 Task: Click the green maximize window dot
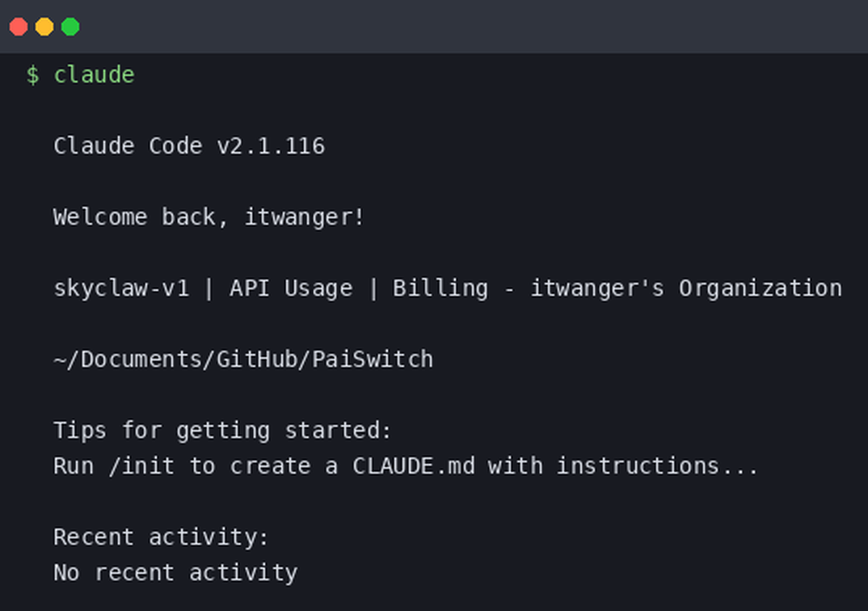tap(70, 27)
